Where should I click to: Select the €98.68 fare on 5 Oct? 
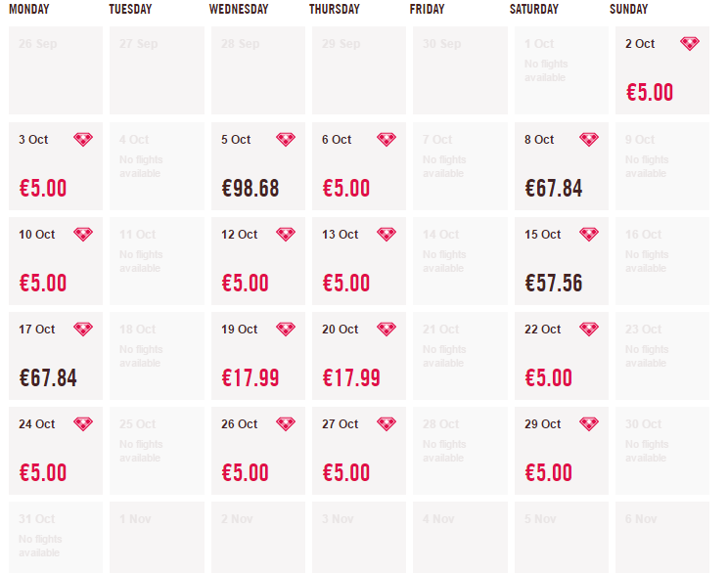click(250, 188)
